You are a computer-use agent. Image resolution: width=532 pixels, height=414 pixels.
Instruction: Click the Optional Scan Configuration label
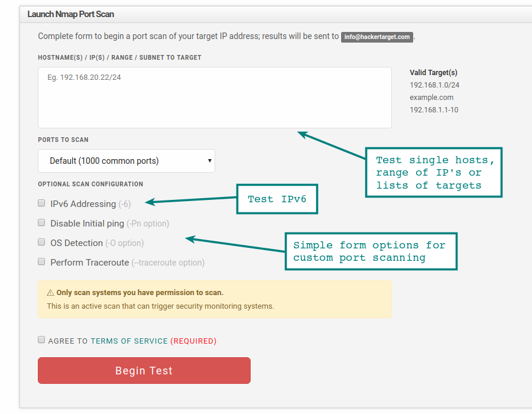click(90, 185)
